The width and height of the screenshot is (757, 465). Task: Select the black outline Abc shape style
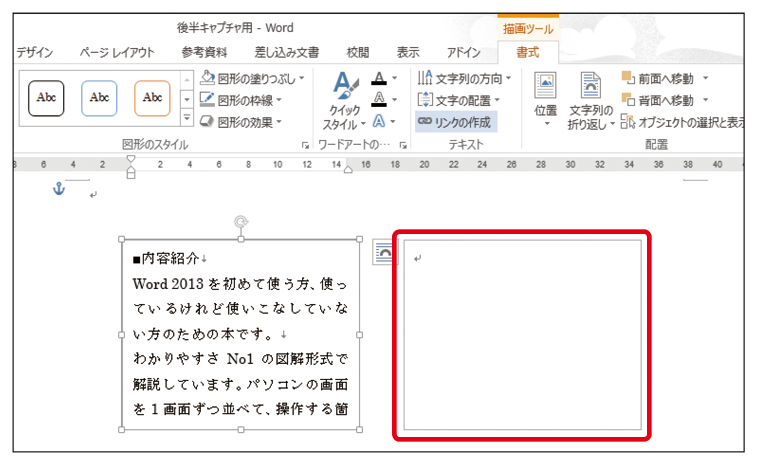[x=46, y=98]
